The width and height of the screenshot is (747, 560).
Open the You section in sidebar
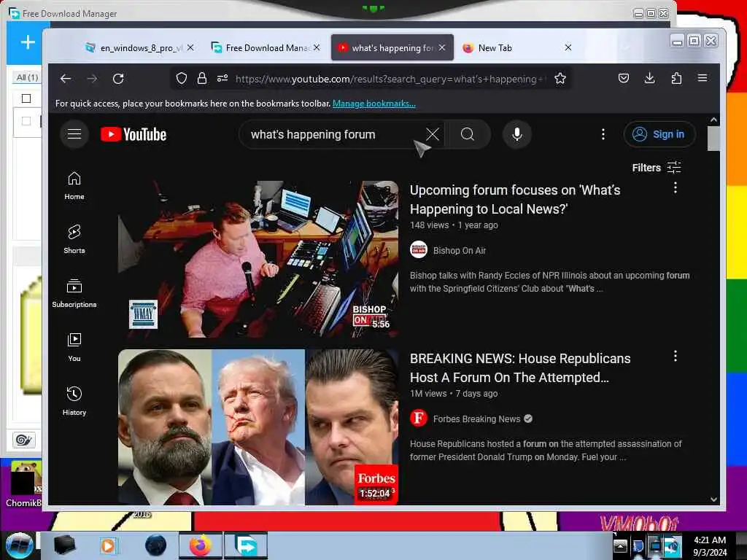[x=74, y=348]
